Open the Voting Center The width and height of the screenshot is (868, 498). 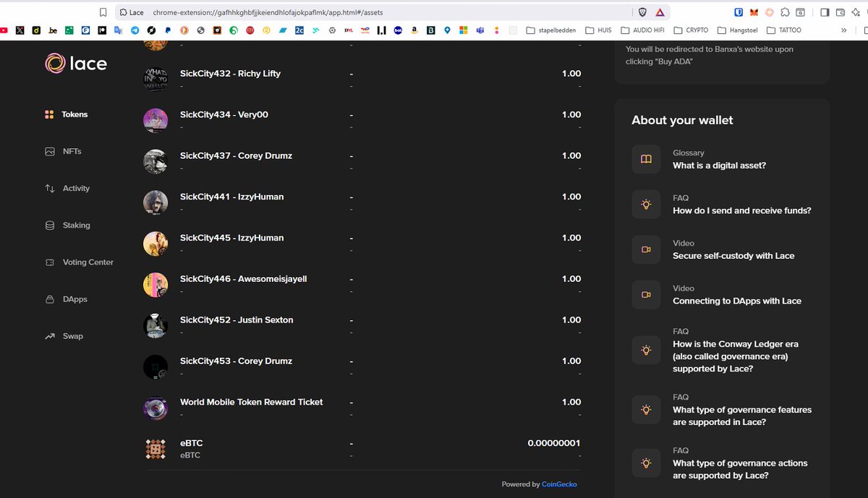pyautogui.click(x=79, y=262)
